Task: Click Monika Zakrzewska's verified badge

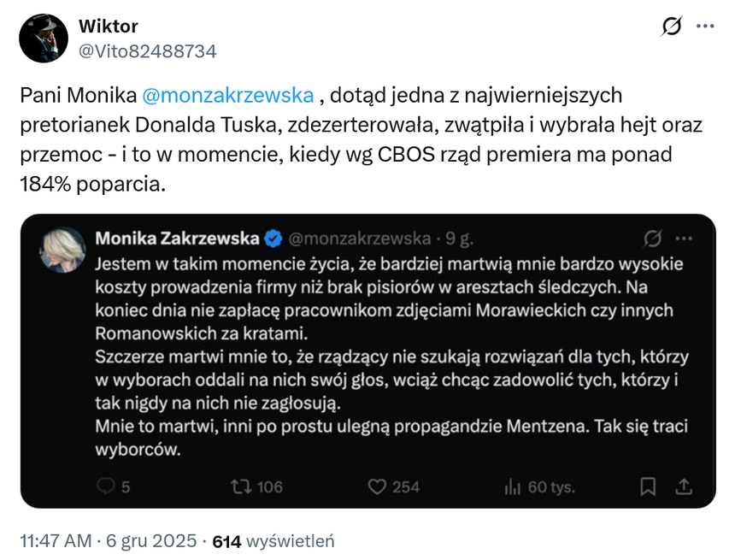Action: coord(273,238)
